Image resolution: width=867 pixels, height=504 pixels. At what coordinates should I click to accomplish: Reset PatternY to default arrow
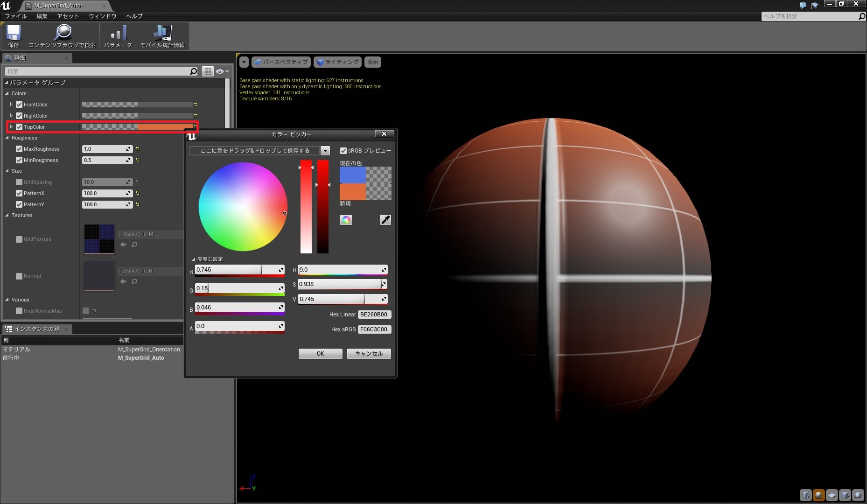pos(138,204)
